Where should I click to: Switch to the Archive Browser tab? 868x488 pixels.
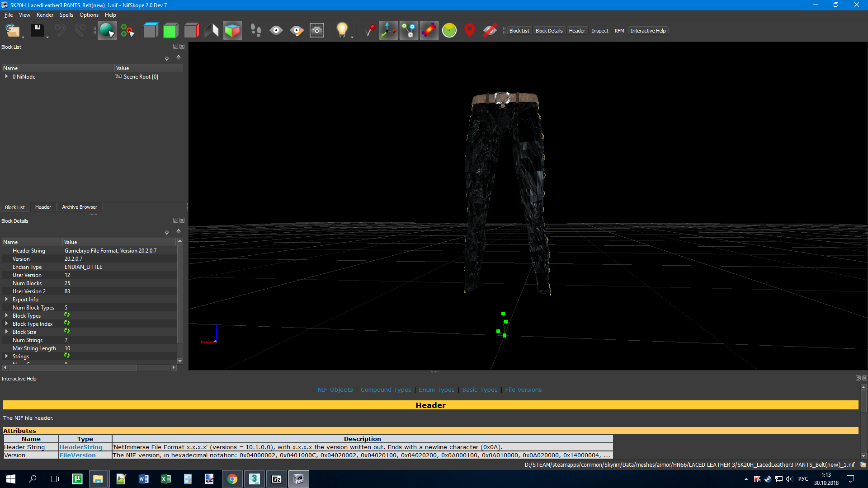[79, 207]
